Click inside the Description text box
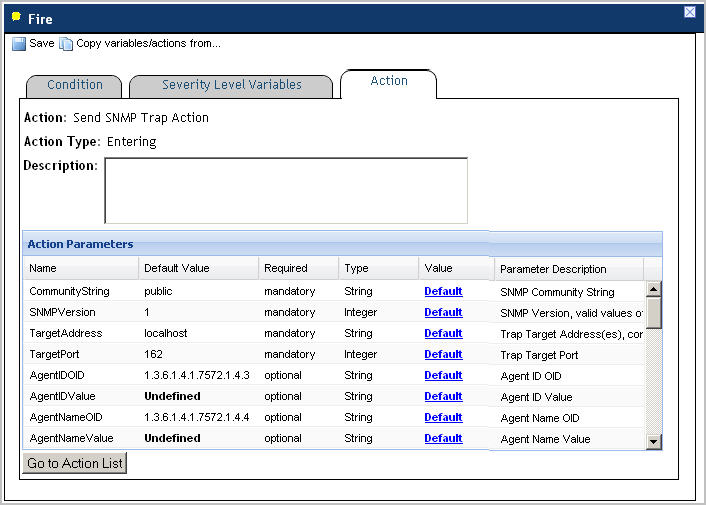Viewport: 706px width, 505px height. click(x=285, y=190)
